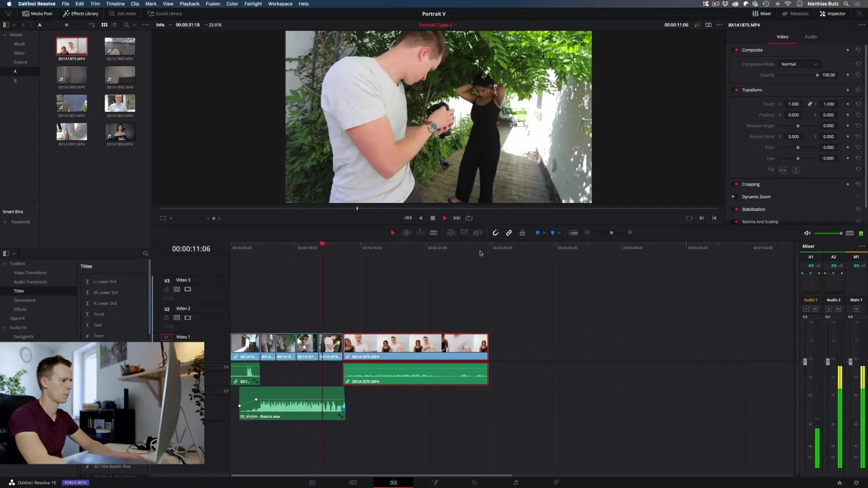This screenshot has height=488, width=868.
Task: Open the Workspace menu
Action: point(280,4)
